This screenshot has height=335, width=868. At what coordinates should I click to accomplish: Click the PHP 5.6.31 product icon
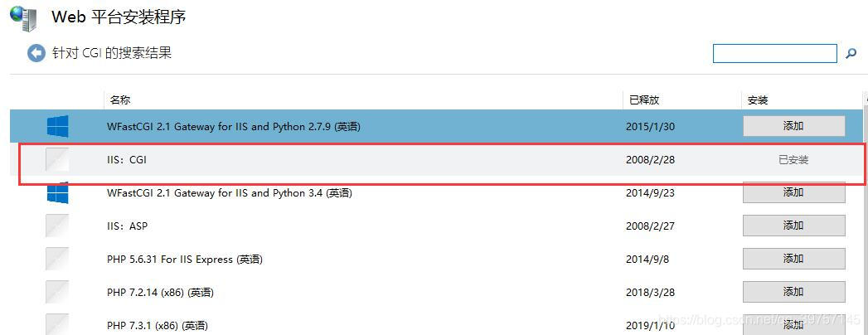(57, 260)
